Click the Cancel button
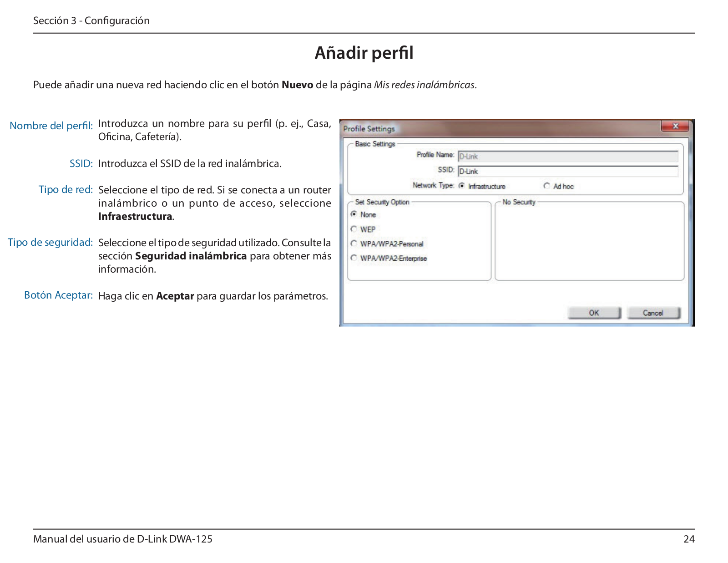This screenshot has width=728, height=563. tap(653, 313)
